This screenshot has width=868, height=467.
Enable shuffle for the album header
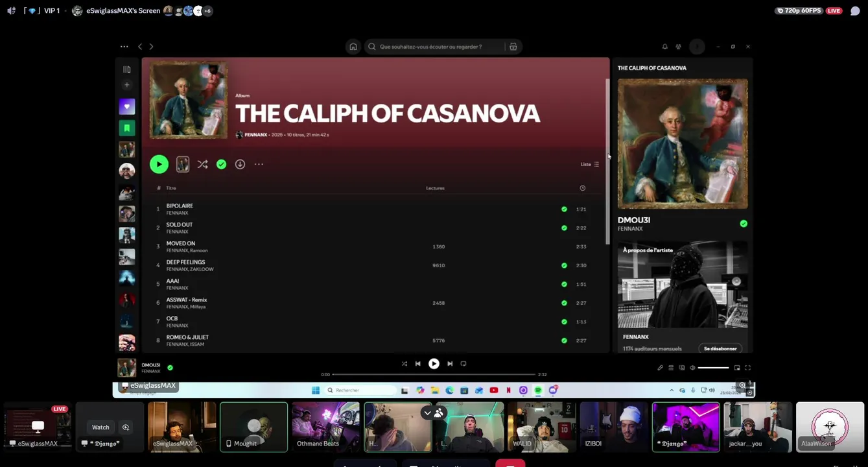coord(203,164)
